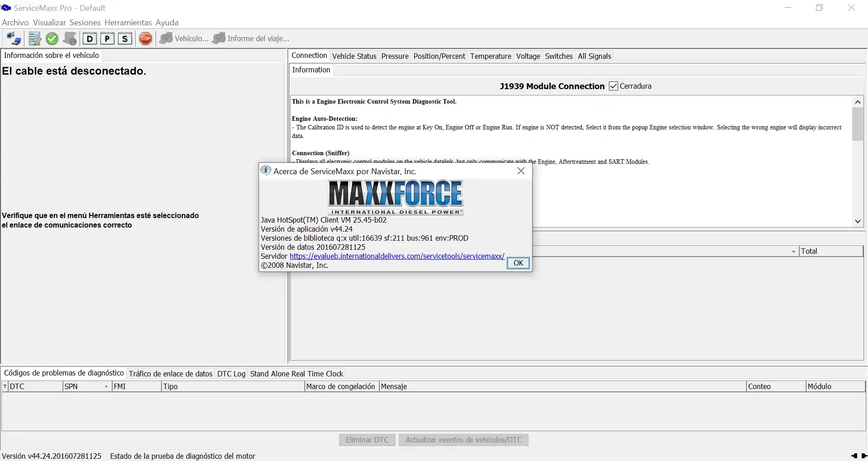Click the red STOP sign icon
The height and width of the screenshot is (461, 868).
tap(146, 39)
